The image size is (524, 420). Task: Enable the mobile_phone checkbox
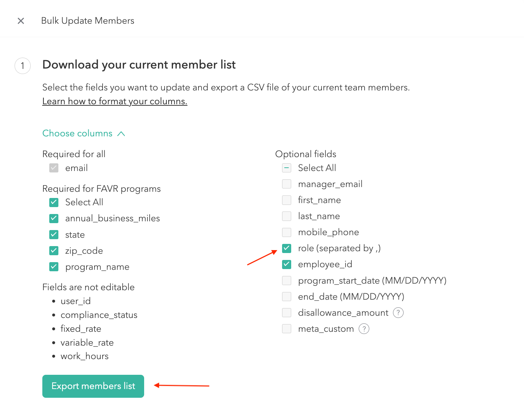coord(287,232)
